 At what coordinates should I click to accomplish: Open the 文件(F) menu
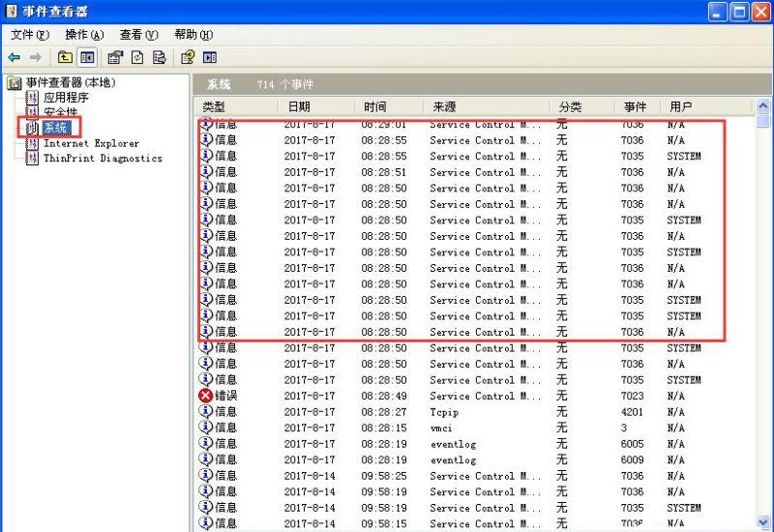29,35
